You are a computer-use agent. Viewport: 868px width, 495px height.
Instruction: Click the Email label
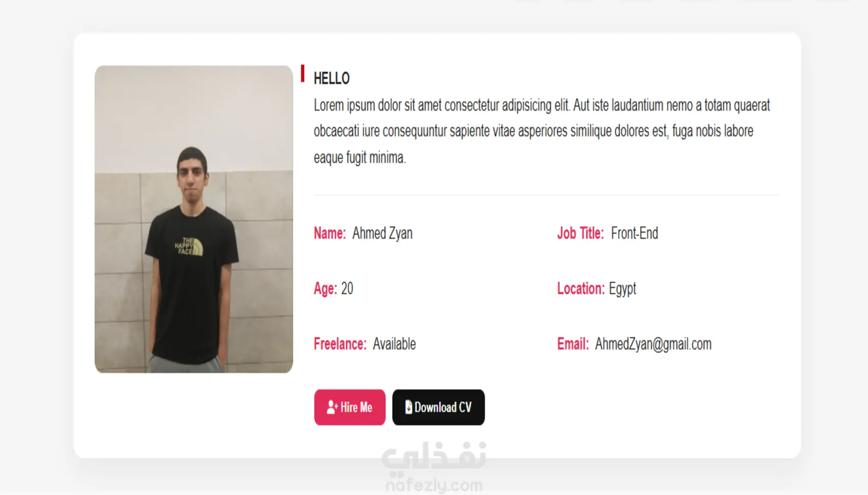pos(573,344)
